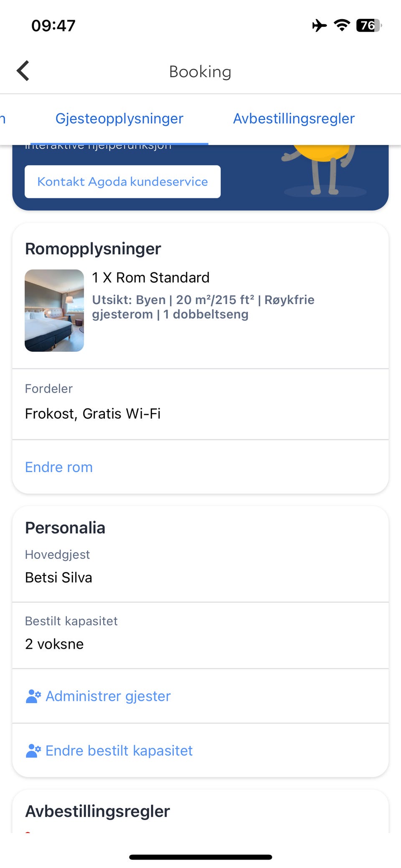Tap the Endre rom link
Screen dimensions: 401x868
click(x=59, y=467)
